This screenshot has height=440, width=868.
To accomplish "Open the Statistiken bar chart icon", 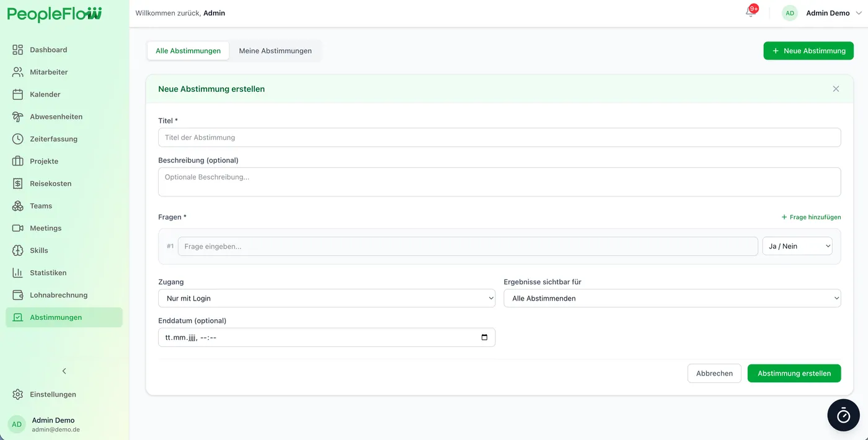I will click(18, 273).
